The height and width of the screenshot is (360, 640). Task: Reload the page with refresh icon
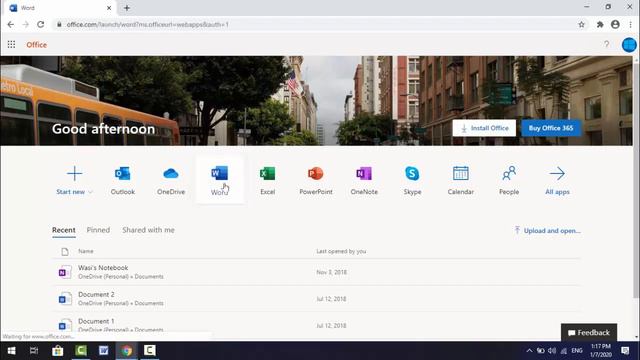click(40, 24)
